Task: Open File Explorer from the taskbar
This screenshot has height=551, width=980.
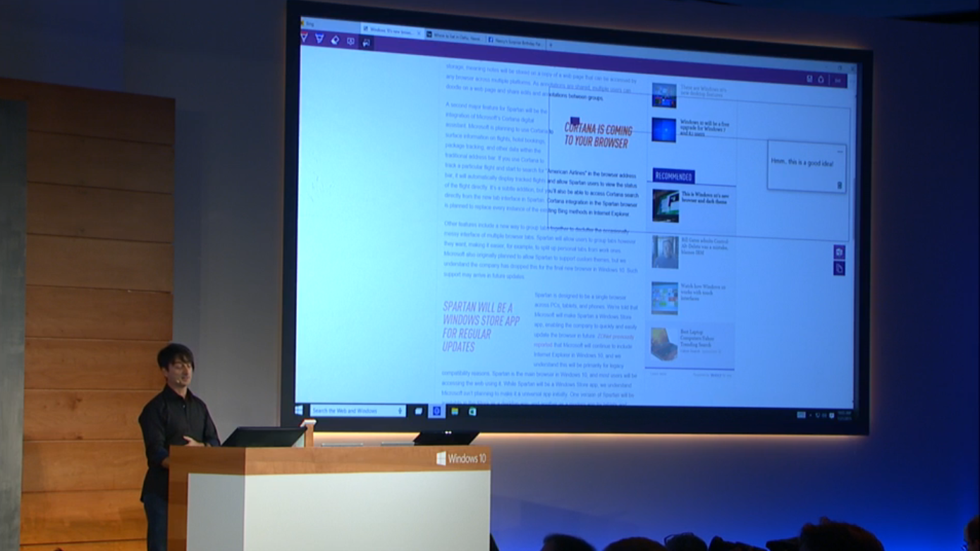Action: (455, 411)
